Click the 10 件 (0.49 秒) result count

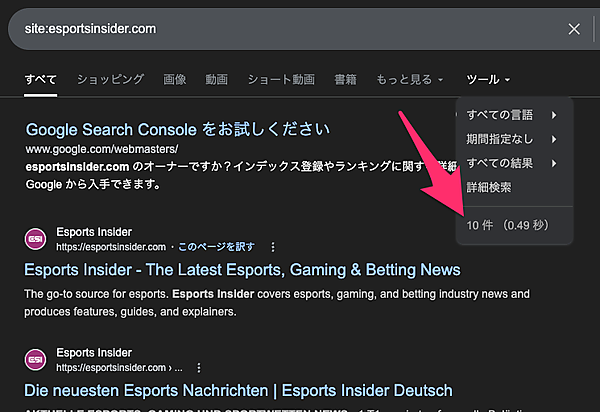click(x=507, y=225)
